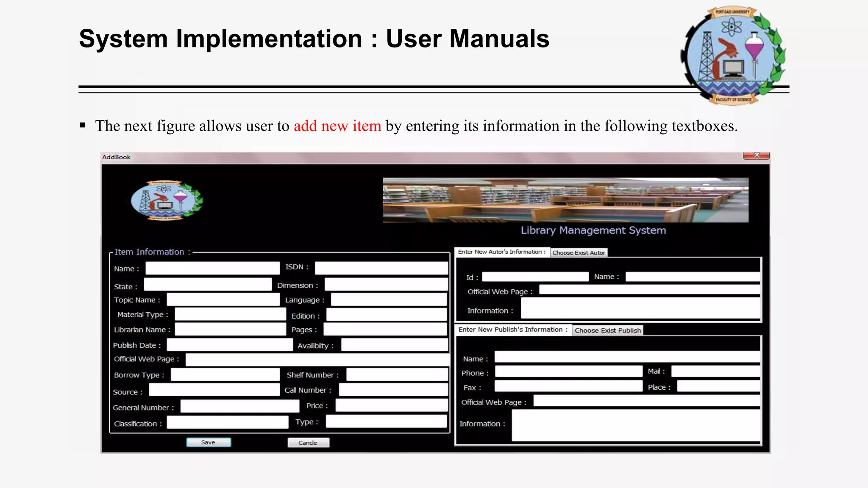868x488 pixels.
Task: Click the Item Information group label
Action: click(153, 252)
